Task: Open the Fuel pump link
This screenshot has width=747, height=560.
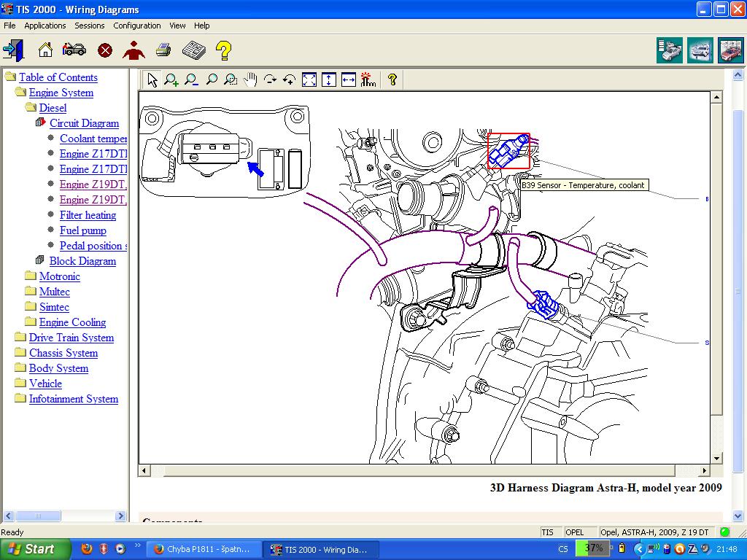Action: pyautogui.click(x=82, y=230)
